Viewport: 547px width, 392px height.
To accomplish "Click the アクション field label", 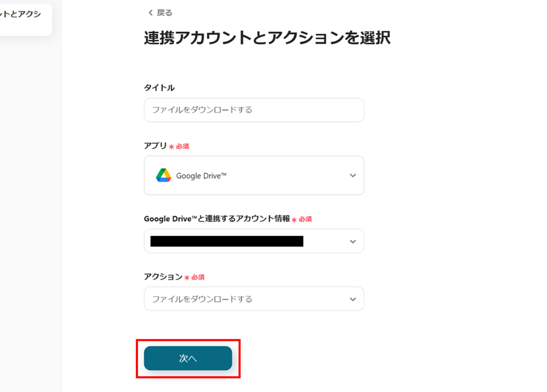I will coord(163,277).
